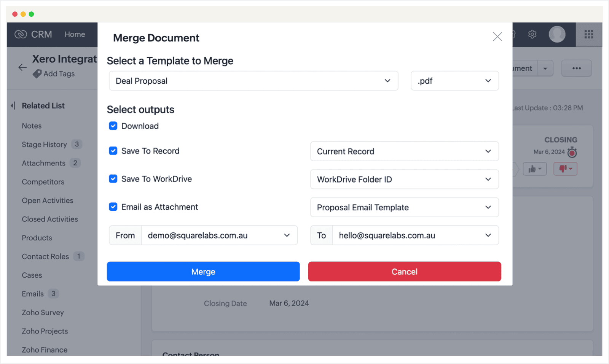Image resolution: width=609 pixels, height=364 pixels.
Task: Select Emails in the related list
Action: (33, 294)
